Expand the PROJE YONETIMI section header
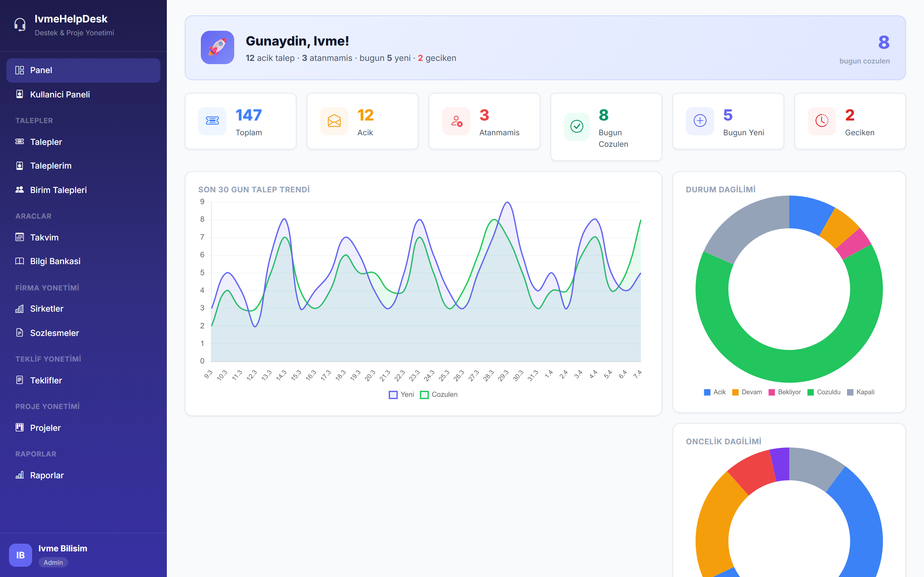This screenshot has height=577, width=924. (x=47, y=406)
